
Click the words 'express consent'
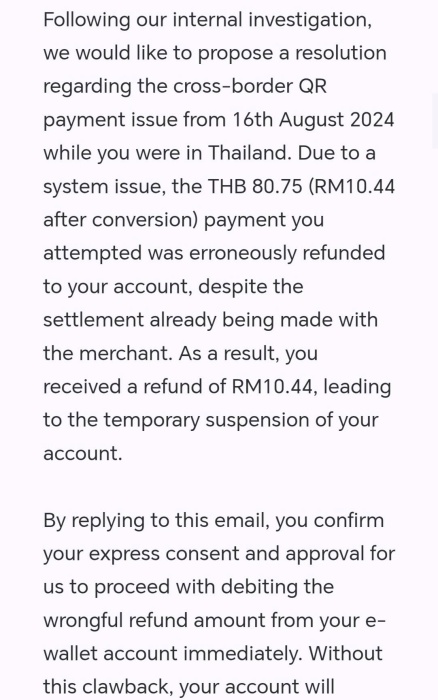coord(164,554)
